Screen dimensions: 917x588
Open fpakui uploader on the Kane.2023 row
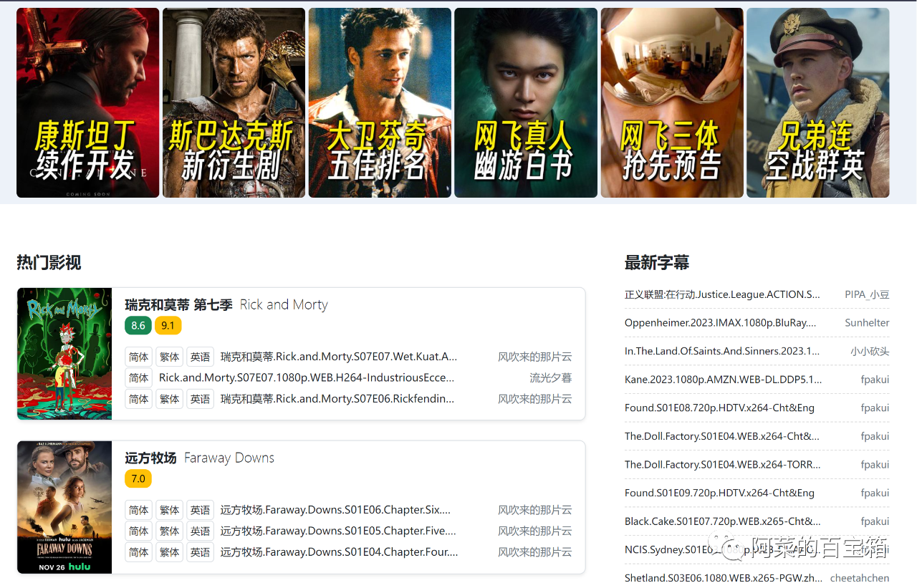point(875,380)
